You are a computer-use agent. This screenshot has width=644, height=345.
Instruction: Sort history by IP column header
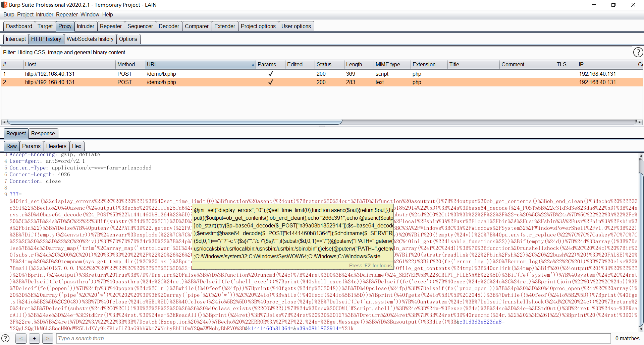click(606, 64)
